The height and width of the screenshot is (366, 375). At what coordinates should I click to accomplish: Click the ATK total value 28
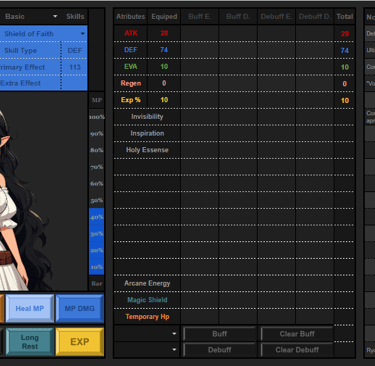(345, 34)
